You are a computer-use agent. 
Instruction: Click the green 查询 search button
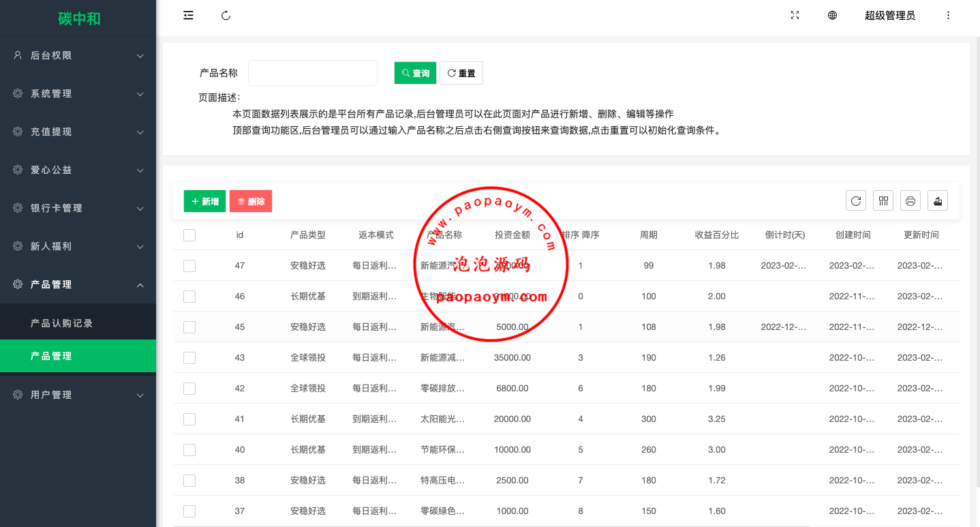coord(415,73)
